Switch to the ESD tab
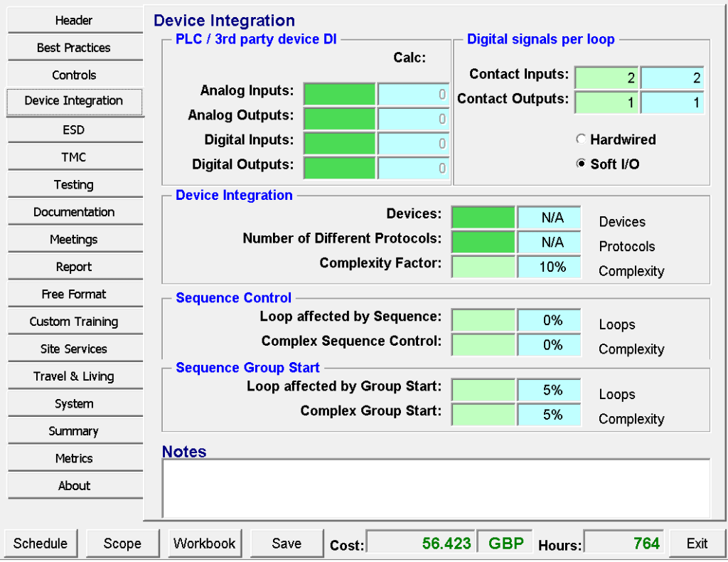This screenshot has width=728, height=562. (x=74, y=130)
